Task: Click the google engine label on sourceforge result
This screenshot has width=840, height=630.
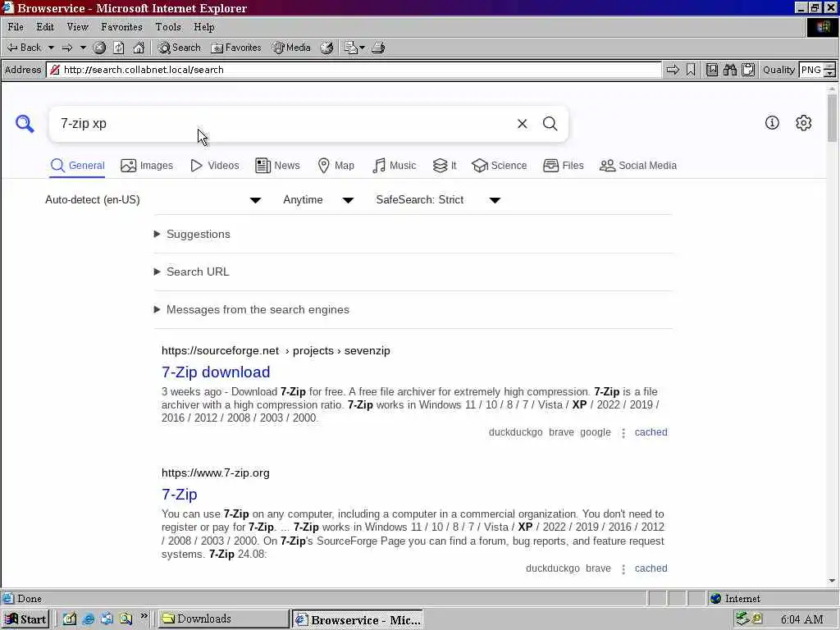Action: pos(596,432)
